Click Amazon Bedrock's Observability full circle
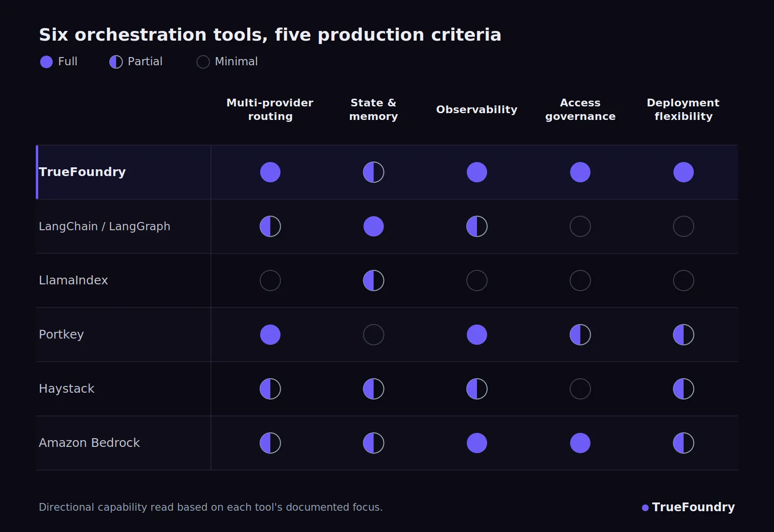 point(477,443)
